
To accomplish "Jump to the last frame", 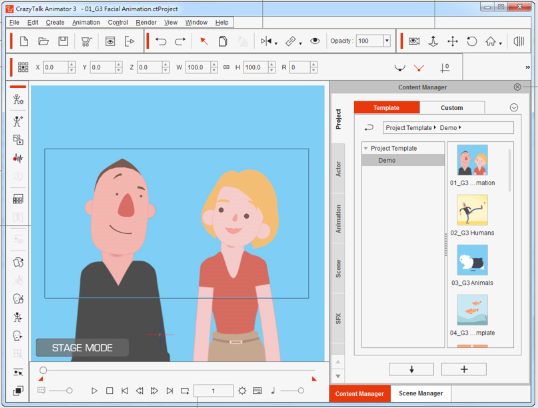I will pyautogui.click(x=170, y=391).
